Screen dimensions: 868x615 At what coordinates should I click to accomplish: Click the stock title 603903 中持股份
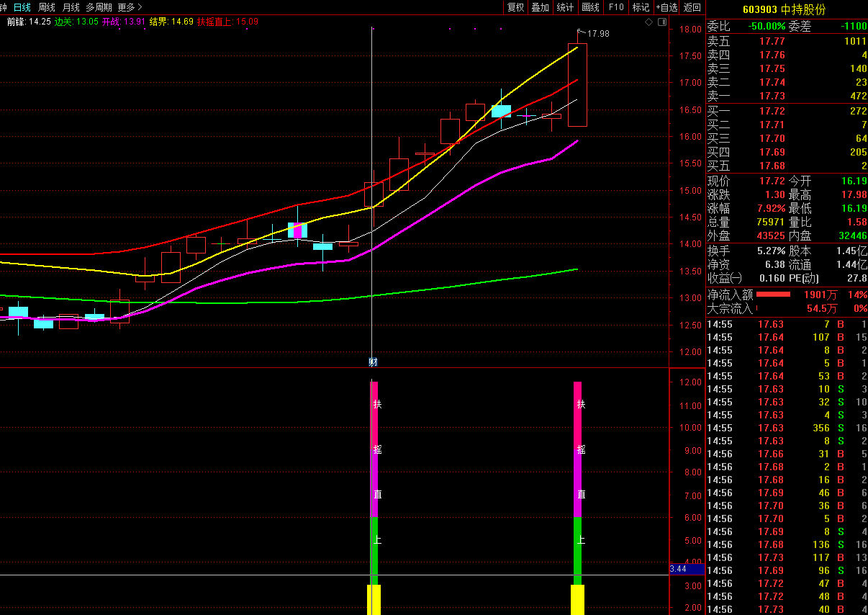point(787,9)
